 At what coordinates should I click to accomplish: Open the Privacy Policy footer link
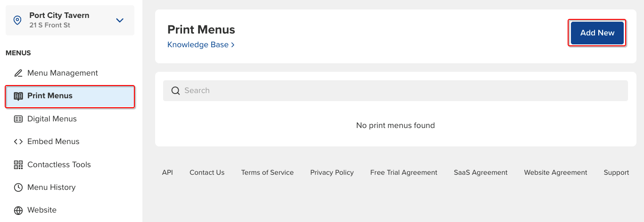tap(332, 172)
